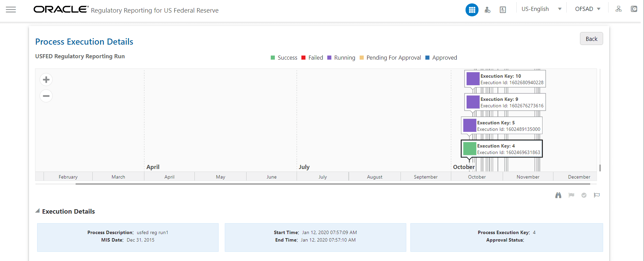
Task: Collapse the Execution Details section
Action: click(x=37, y=211)
